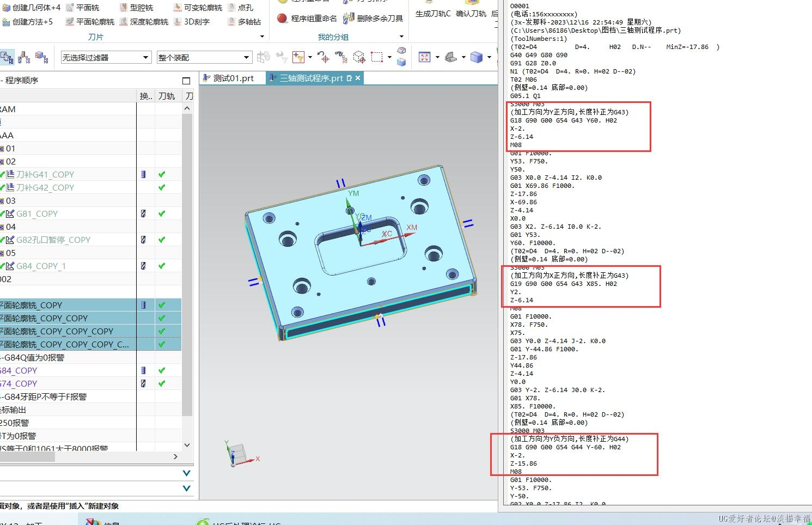The height and width of the screenshot is (525, 812).
Task: Create a 深度轮廓铣 operation
Action: pos(144,22)
